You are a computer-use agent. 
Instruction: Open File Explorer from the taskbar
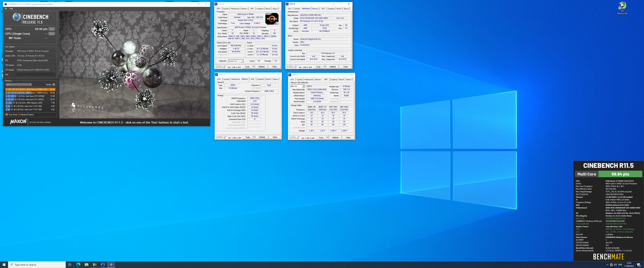click(x=87, y=264)
